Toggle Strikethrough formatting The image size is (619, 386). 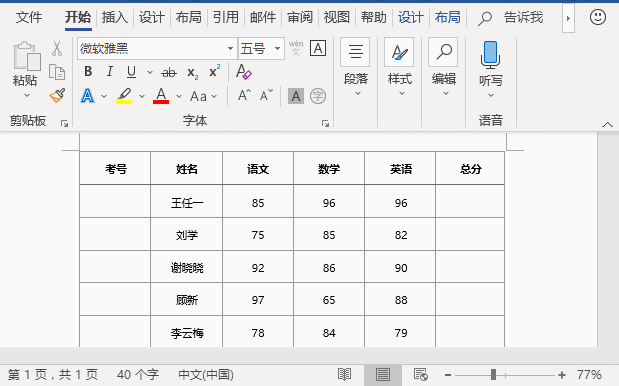coord(169,72)
